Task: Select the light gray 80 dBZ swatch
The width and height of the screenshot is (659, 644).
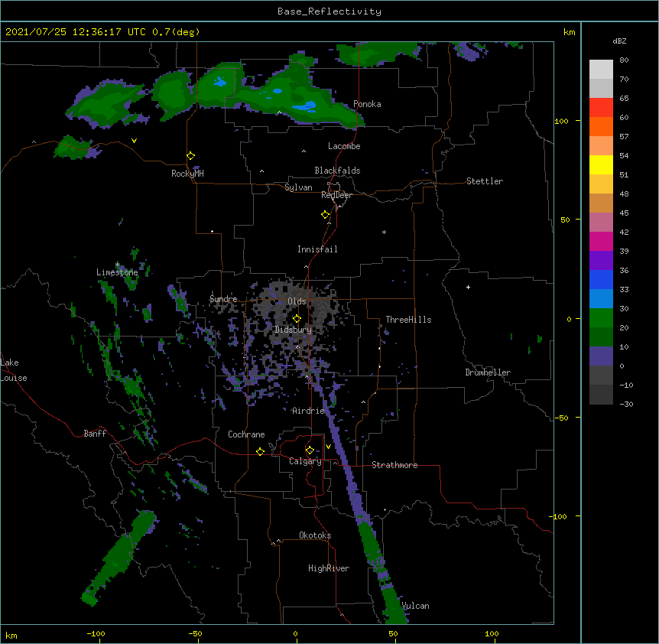Action: [601, 69]
